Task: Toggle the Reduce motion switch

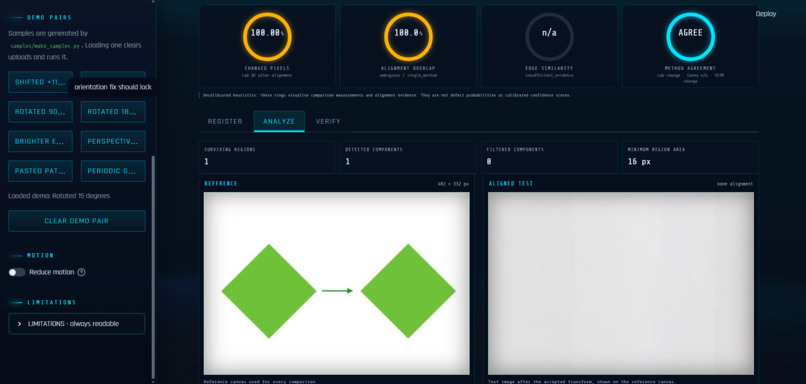Action: coord(17,272)
